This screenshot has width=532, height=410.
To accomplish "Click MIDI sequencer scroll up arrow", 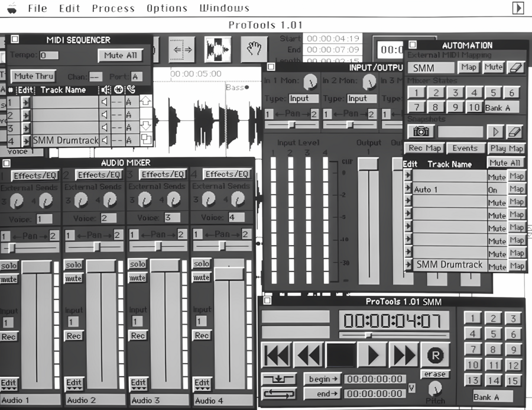I will tap(145, 101).
